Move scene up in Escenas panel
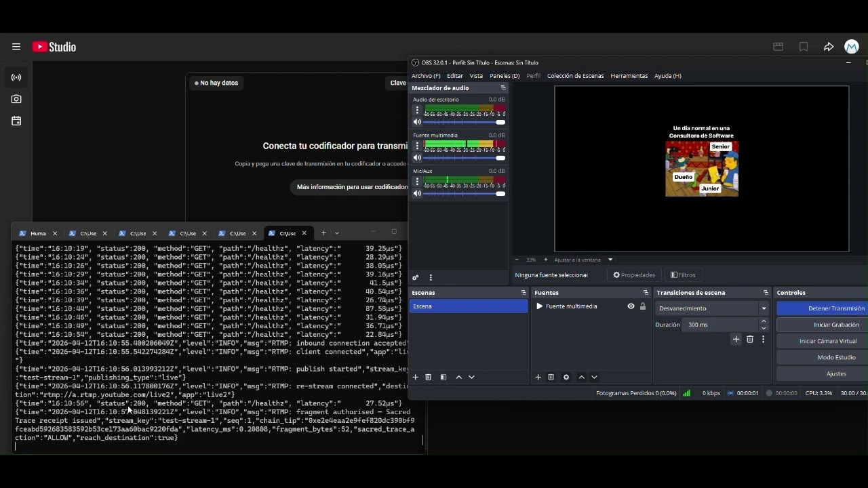 pos(459,377)
